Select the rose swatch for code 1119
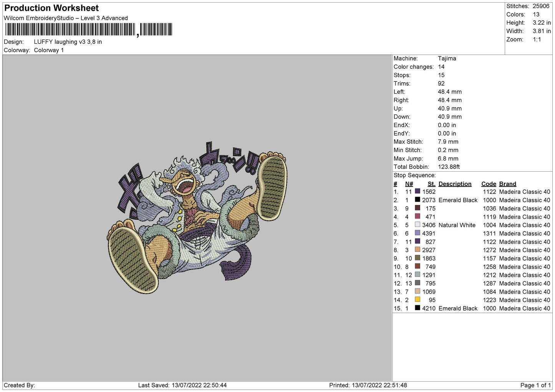This screenshot has height=392, width=555. click(417, 217)
